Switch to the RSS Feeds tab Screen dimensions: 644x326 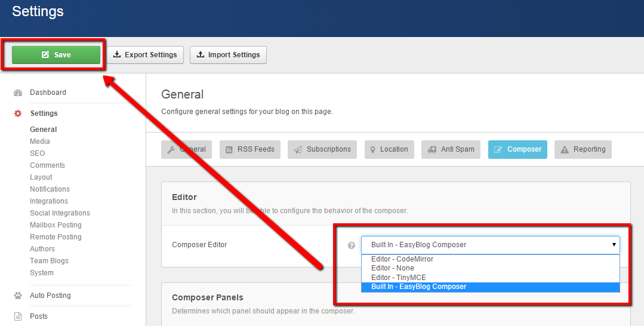point(250,149)
